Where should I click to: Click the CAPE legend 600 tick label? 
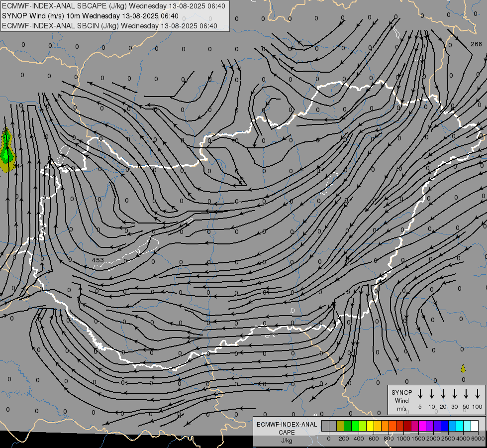tap(374, 439)
